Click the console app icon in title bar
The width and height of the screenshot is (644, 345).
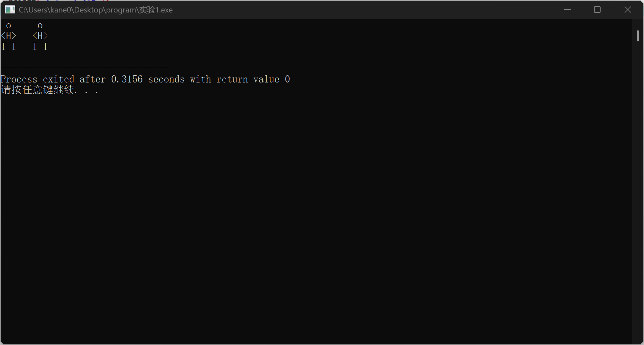(x=10, y=10)
